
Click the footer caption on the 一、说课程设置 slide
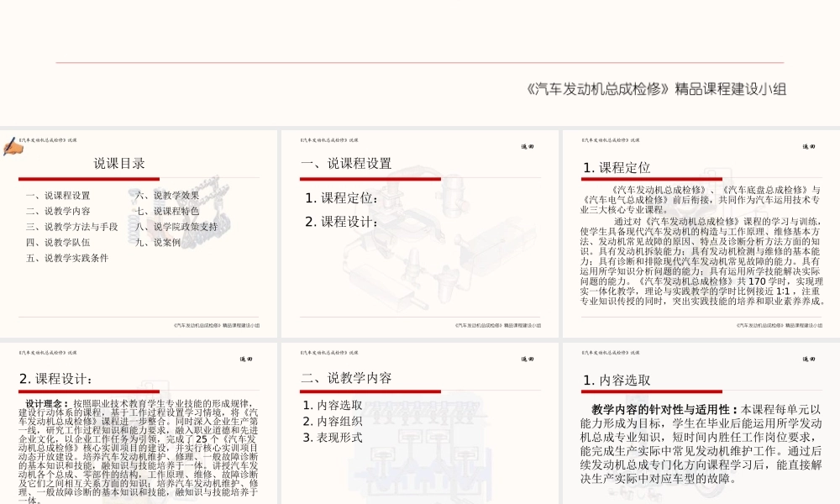(x=497, y=325)
